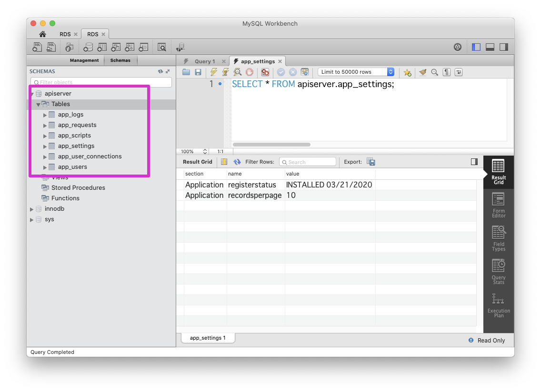
Task: Save snippet with star icon
Action: [x=407, y=72]
